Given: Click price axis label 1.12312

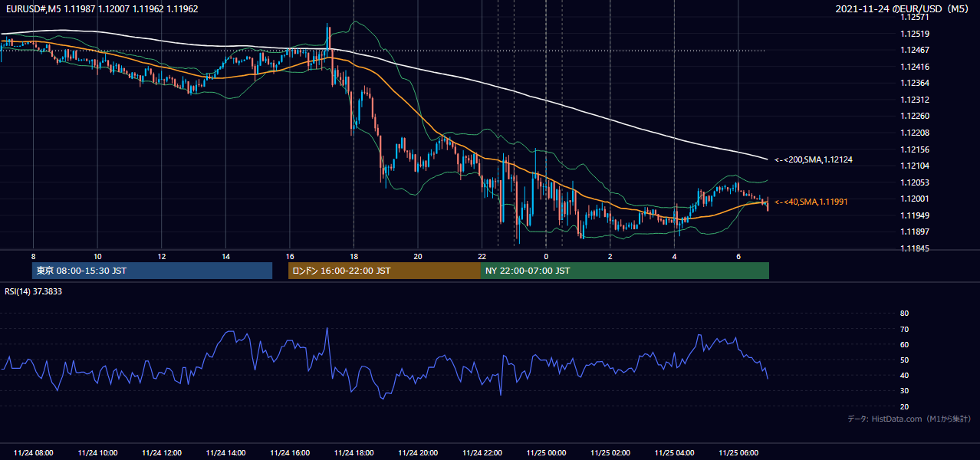Looking at the screenshot, I should pos(914,100).
